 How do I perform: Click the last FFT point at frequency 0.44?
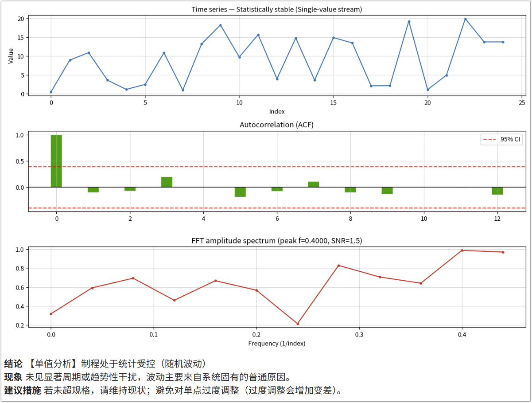tap(503, 252)
